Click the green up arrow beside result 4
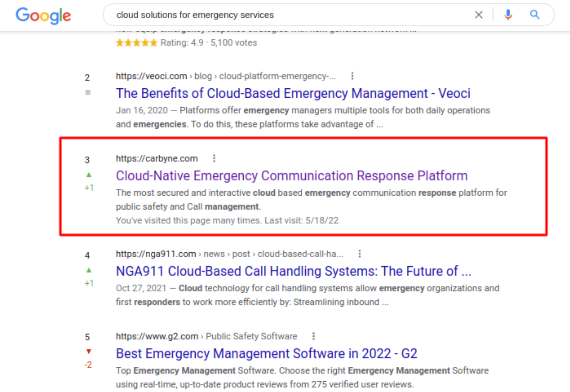 (x=89, y=270)
